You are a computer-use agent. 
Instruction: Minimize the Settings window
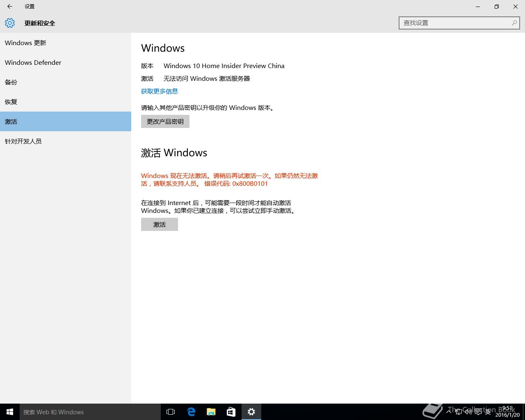[478, 7]
